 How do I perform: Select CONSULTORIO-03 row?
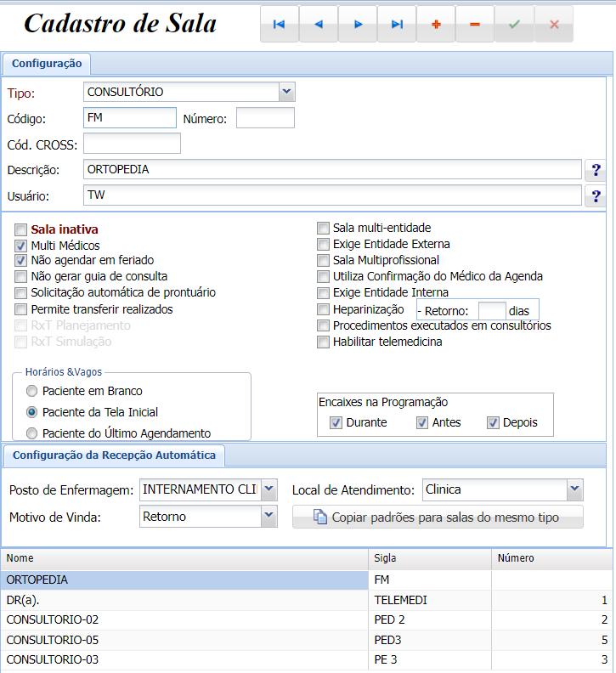tap(307, 659)
